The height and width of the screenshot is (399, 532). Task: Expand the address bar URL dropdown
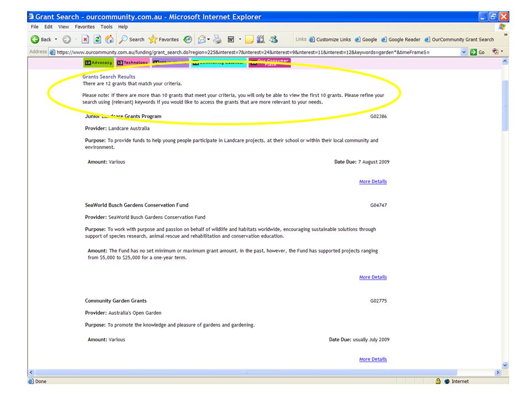464,52
